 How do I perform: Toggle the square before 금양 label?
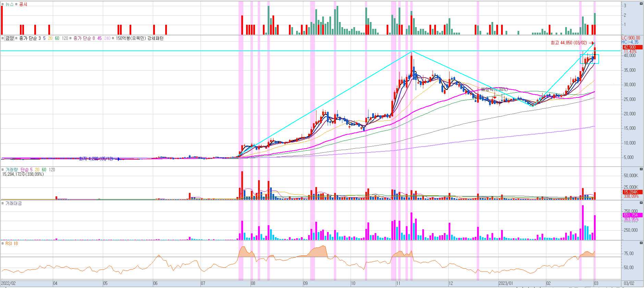[3, 38]
